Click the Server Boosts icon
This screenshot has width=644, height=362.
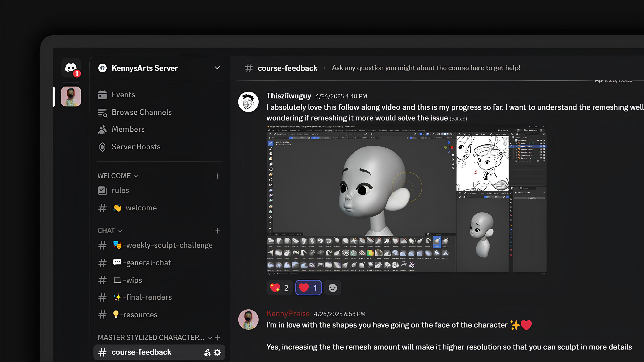(x=102, y=147)
